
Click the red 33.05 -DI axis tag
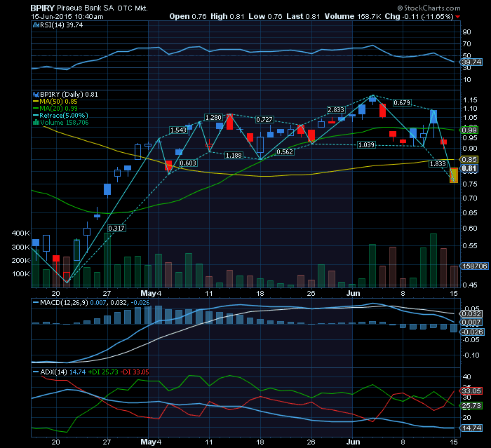471,391
